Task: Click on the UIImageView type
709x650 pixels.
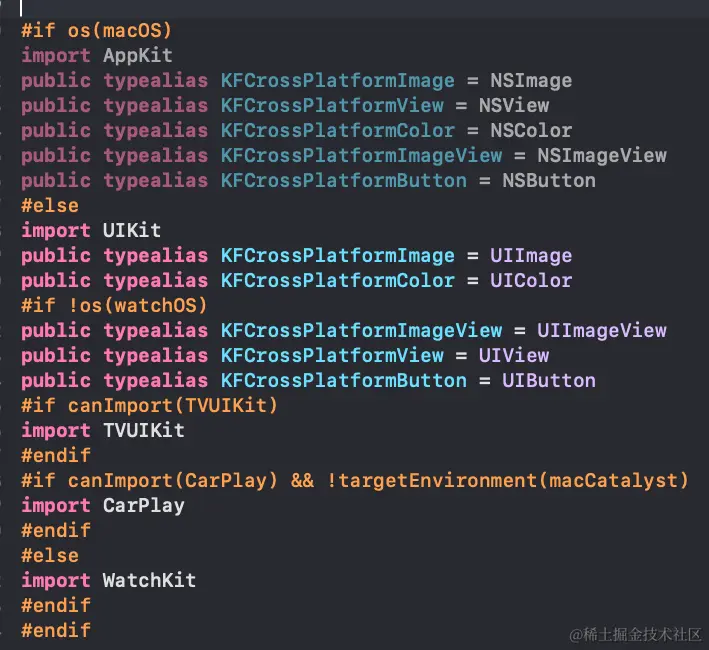Action: coord(601,331)
